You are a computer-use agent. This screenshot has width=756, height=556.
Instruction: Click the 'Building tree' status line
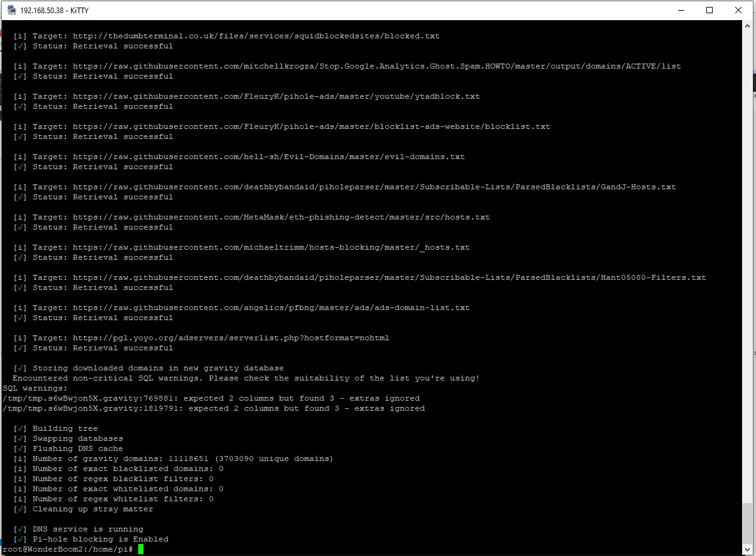point(65,428)
